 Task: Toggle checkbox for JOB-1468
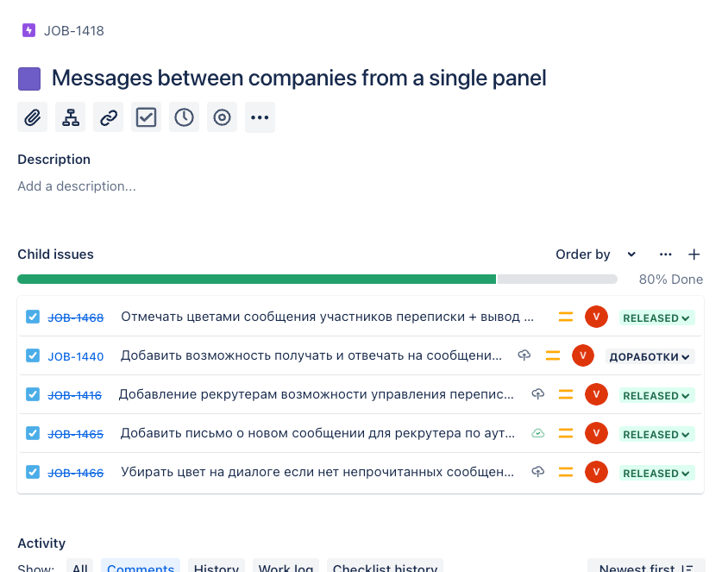point(33,317)
